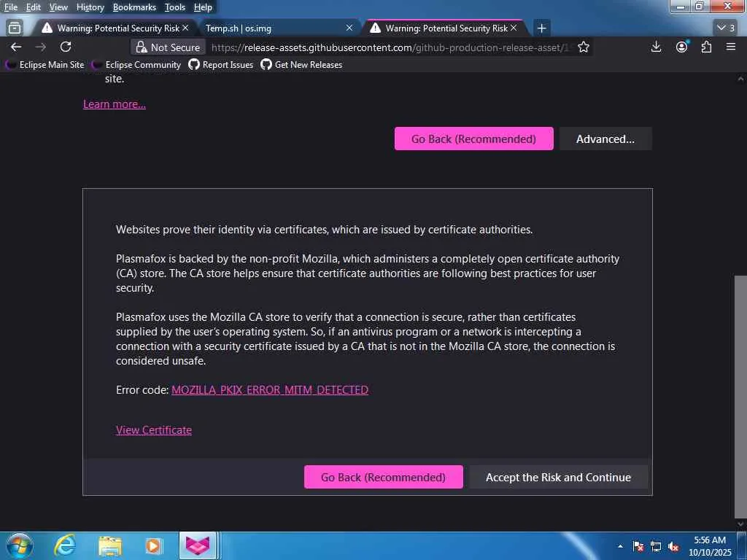Click the View Certificate link
This screenshot has width=747, height=560.
[x=154, y=430]
